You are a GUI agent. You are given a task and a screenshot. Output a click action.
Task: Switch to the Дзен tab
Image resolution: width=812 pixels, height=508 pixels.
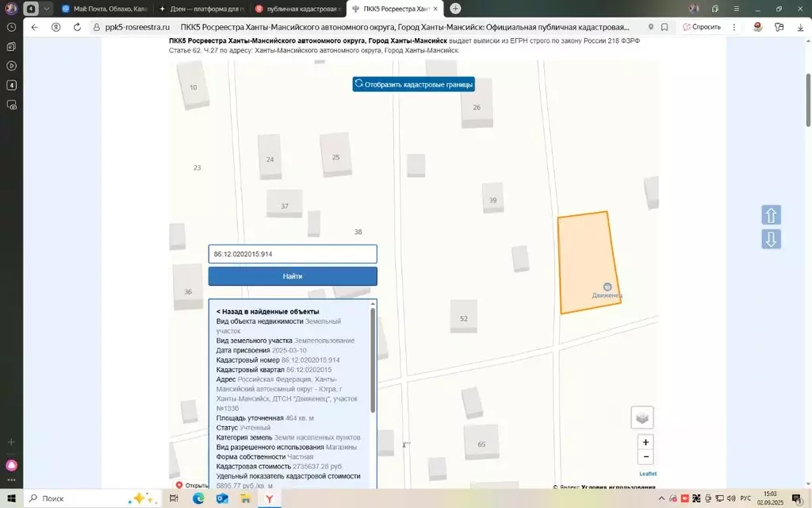pyautogui.click(x=203, y=9)
